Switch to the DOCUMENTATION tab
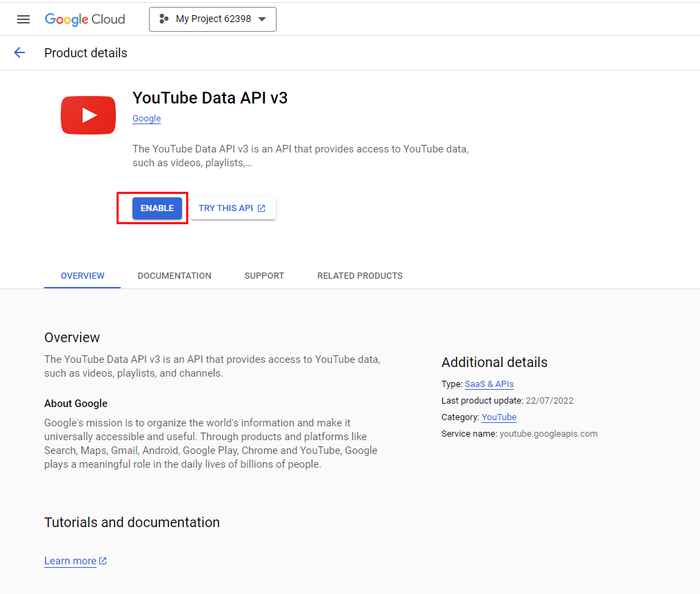The image size is (700, 594). [174, 275]
